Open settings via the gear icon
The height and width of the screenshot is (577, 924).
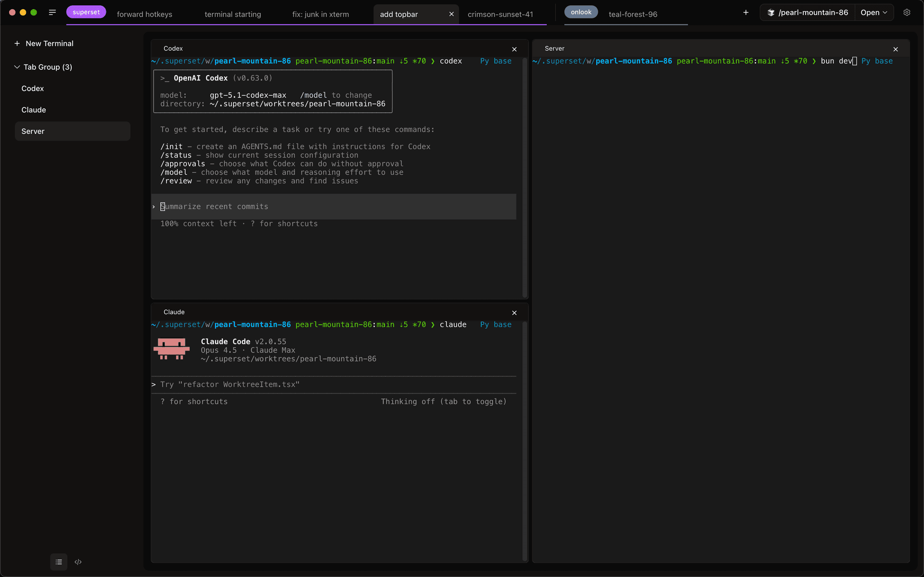click(x=907, y=13)
